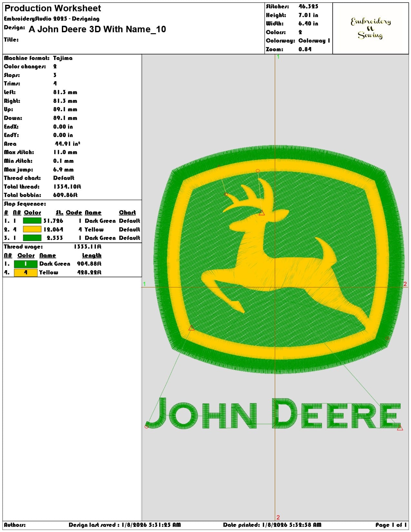
Task: Click the "Chart" column header
Action: coord(127,212)
